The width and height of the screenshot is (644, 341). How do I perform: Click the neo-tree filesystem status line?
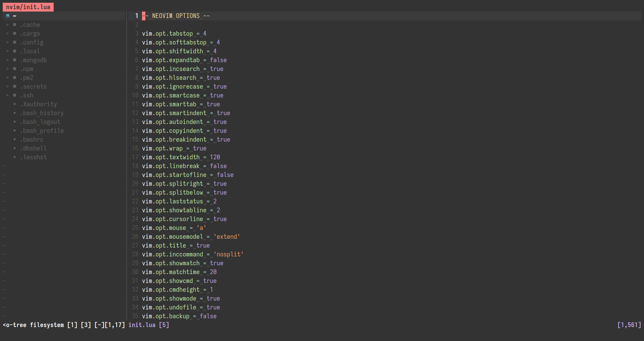click(64, 325)
